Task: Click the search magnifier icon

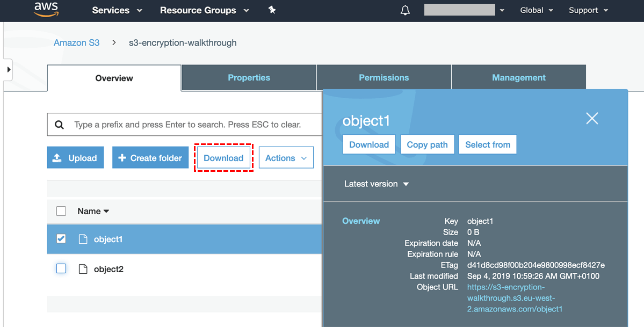Action: (60, 125)
